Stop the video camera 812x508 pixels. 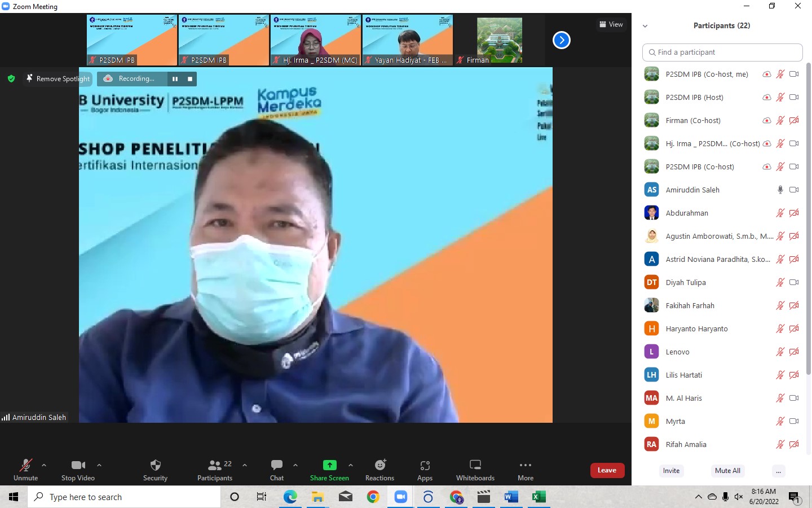pos(78,470)
